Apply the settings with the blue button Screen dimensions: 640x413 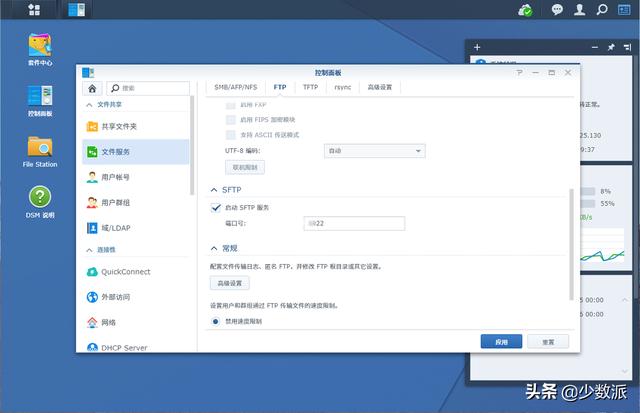[501, 342]
